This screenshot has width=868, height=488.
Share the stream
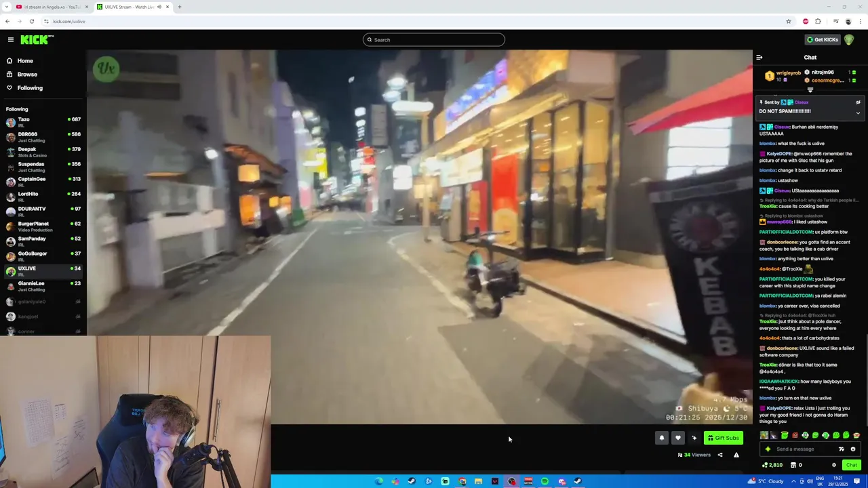(720, 455)
